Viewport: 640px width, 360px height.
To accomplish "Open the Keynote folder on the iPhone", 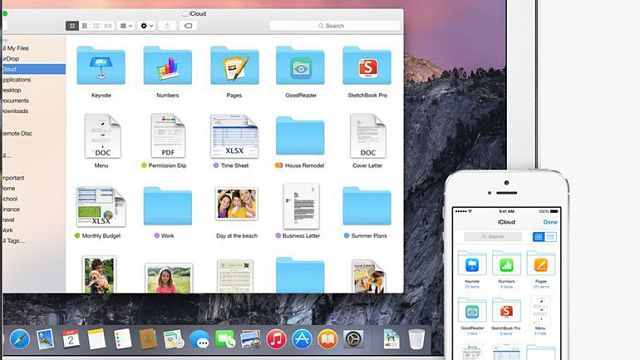I will pyautogui.click(x=472, y=265).
